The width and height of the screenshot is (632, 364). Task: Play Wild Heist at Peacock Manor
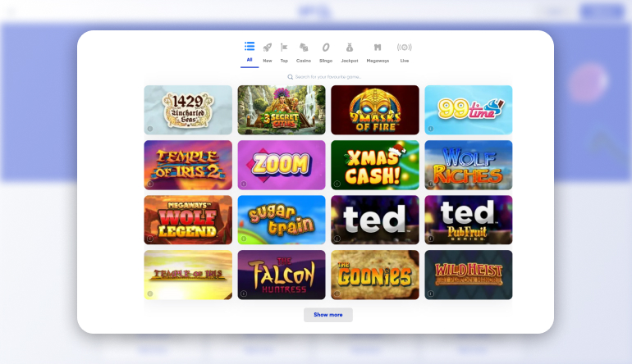pyautogui.click(x=469, y=275)
